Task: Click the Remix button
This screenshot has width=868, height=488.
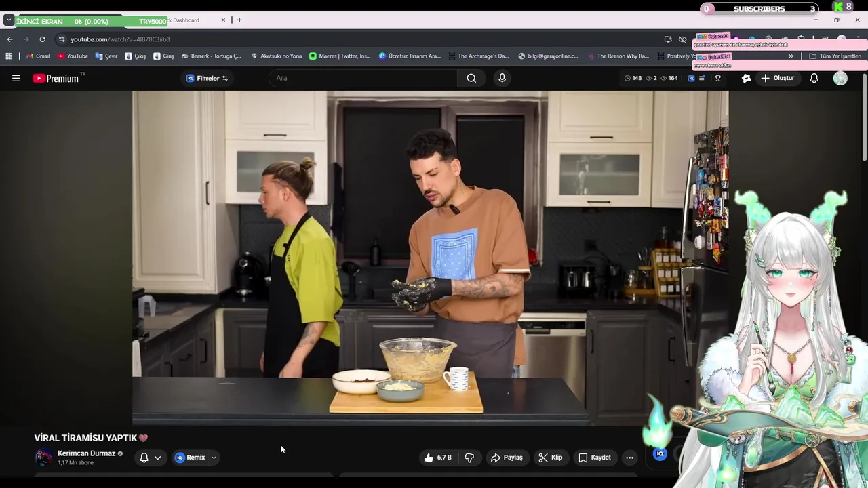Action: click(190, 457)
